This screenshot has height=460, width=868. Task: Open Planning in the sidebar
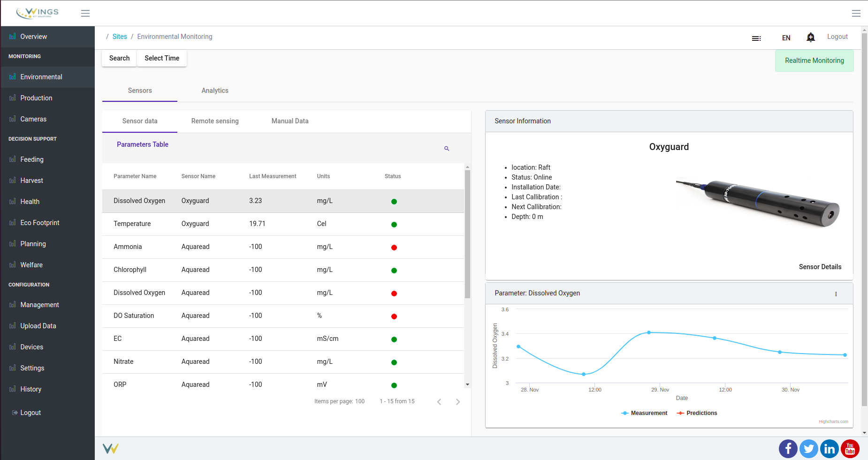click(48, 244)
